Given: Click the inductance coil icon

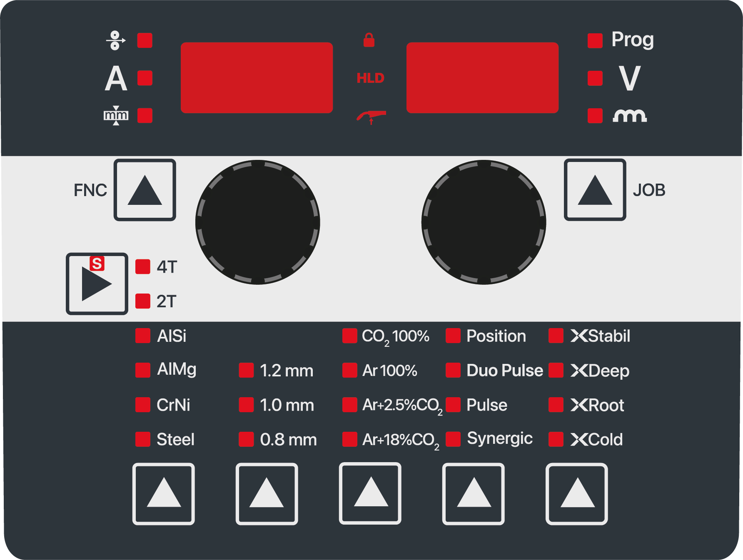Looking at the screenshot, I should (629, 115).
